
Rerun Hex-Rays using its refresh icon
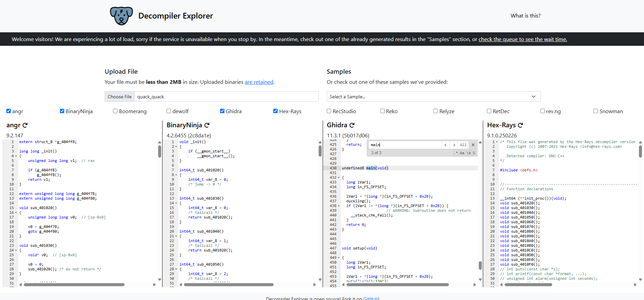pos(521,125)
